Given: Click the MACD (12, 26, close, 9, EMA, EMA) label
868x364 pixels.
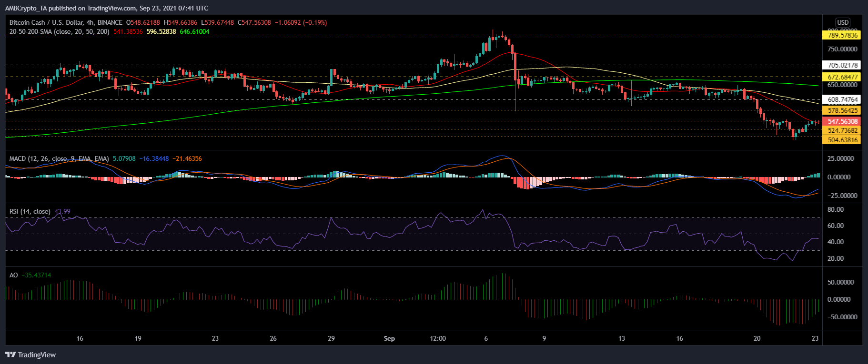Looking at the screenshot, I should point(59,158).
